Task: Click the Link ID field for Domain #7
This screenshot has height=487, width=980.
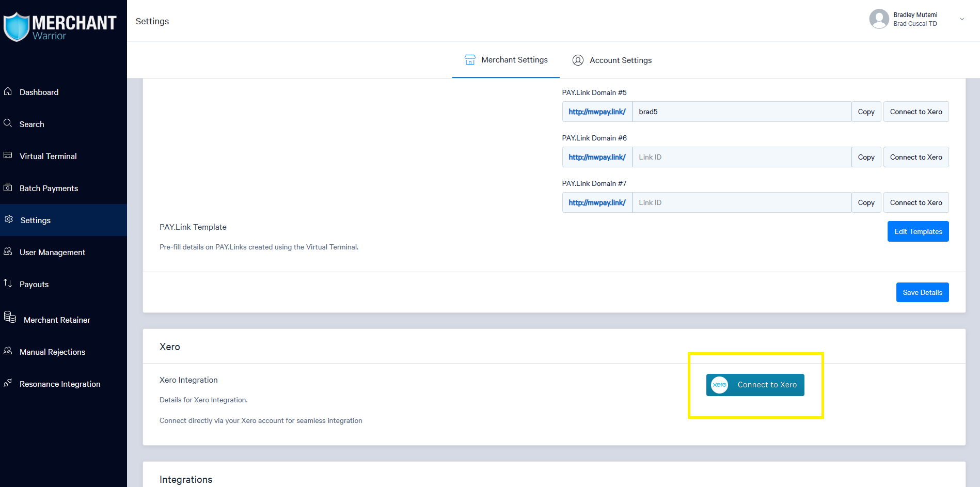Action: [741, 202]
